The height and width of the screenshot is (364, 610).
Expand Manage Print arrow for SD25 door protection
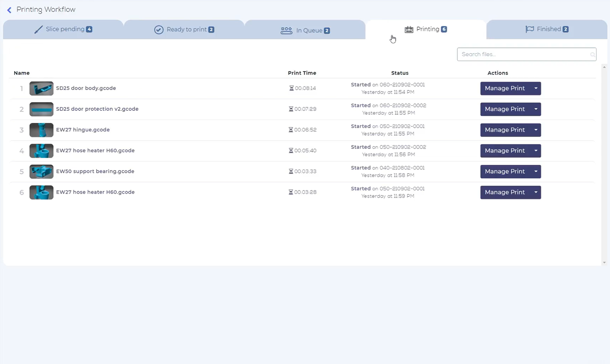coord(536,109)
